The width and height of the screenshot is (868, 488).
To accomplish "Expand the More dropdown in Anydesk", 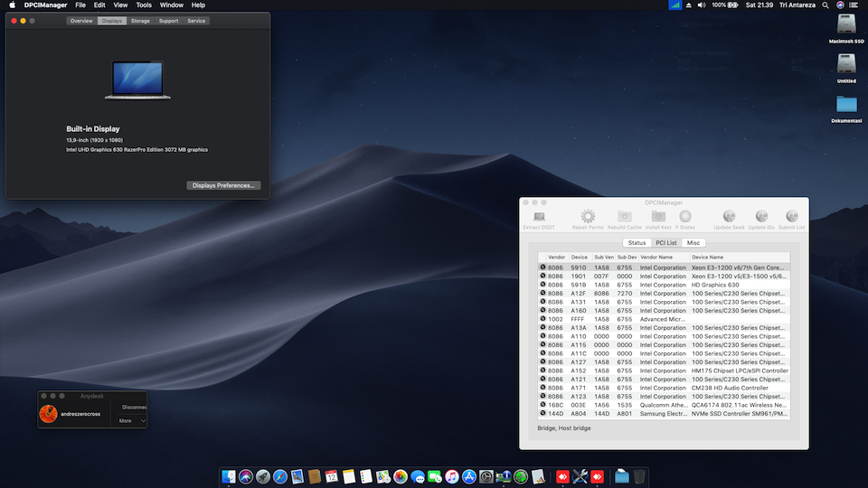I will tap(132, 421).
